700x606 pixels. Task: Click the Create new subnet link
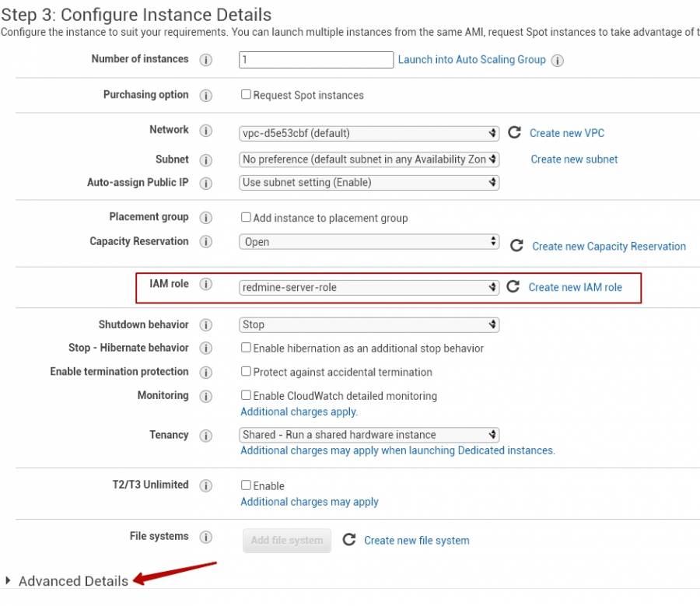tap(573, 159)
